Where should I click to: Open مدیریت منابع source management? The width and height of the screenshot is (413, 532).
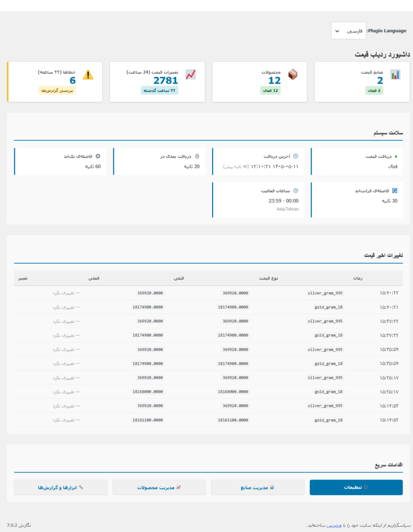257,487
